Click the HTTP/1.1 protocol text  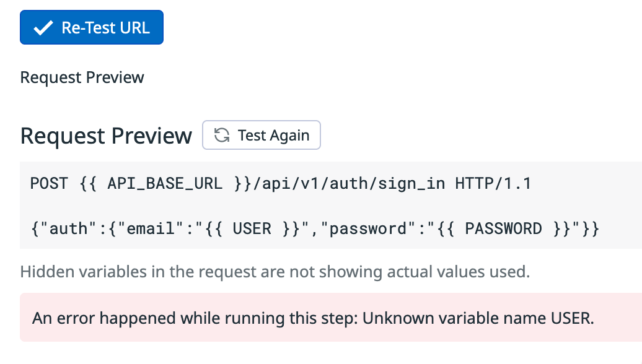[493, 183]
